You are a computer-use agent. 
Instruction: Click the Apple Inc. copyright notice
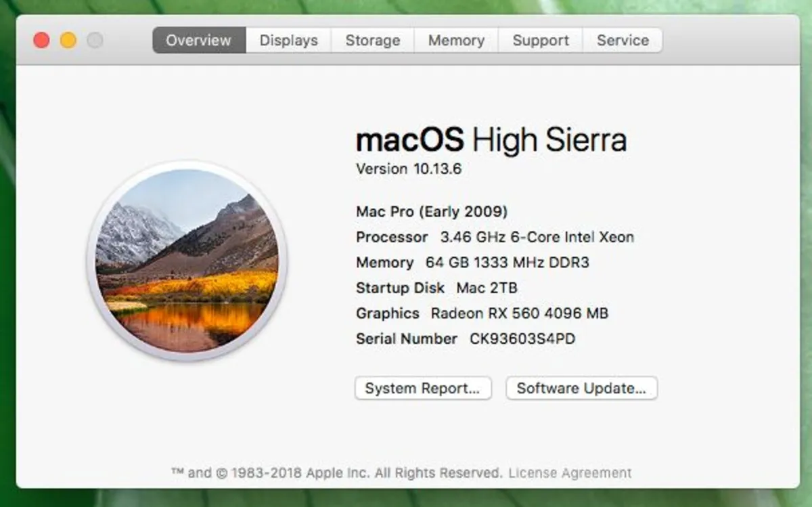pos(337,473)
